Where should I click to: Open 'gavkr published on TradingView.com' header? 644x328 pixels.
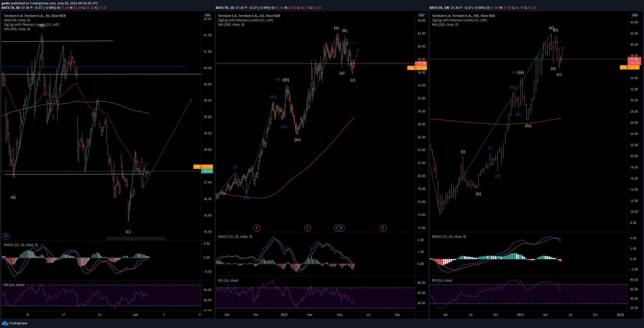[50, 3]
